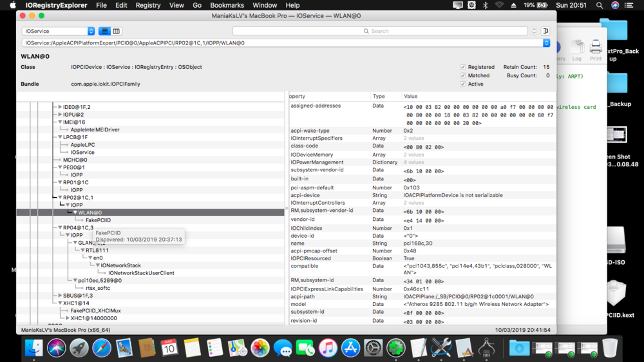Open Launchpad in the Dock
Screen dimensions: 644x362
tap(79, 348)
